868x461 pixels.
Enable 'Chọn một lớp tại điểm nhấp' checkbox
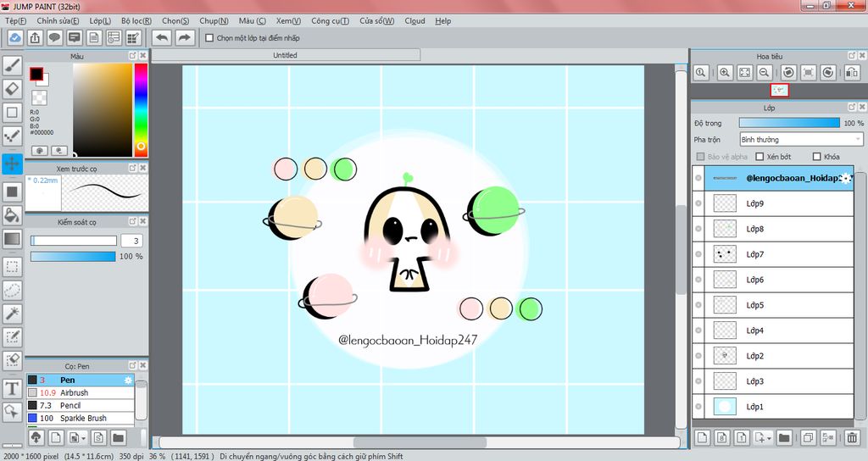point(209,38)
